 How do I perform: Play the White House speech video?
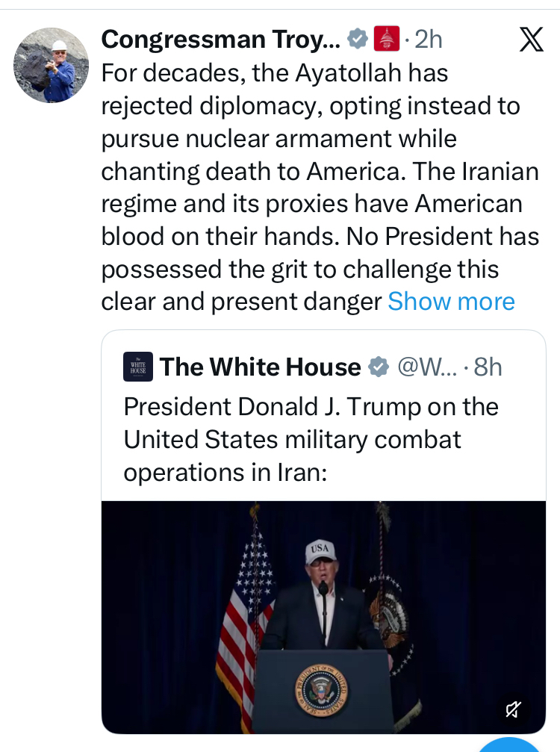(x=323, y=617)
